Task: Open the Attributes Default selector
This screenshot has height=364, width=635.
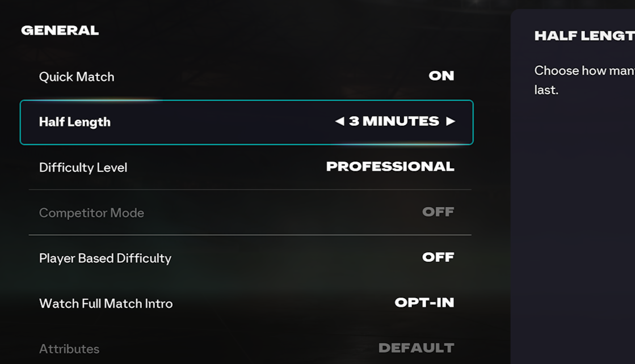Action: 416,348
